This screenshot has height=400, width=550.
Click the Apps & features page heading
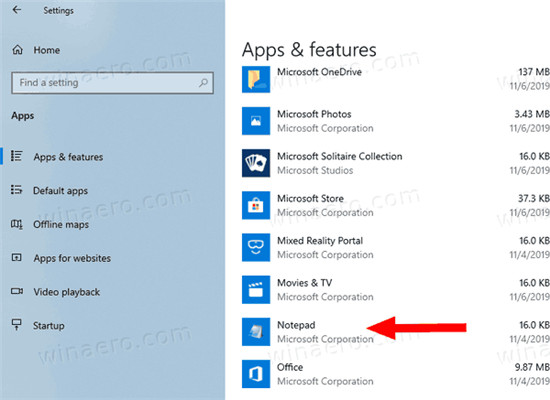(x=309, y=50)
